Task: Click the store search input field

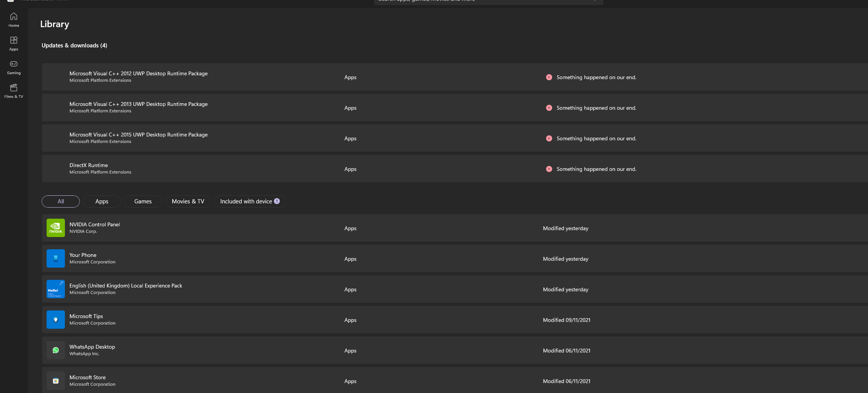Action: pos(488,2)
